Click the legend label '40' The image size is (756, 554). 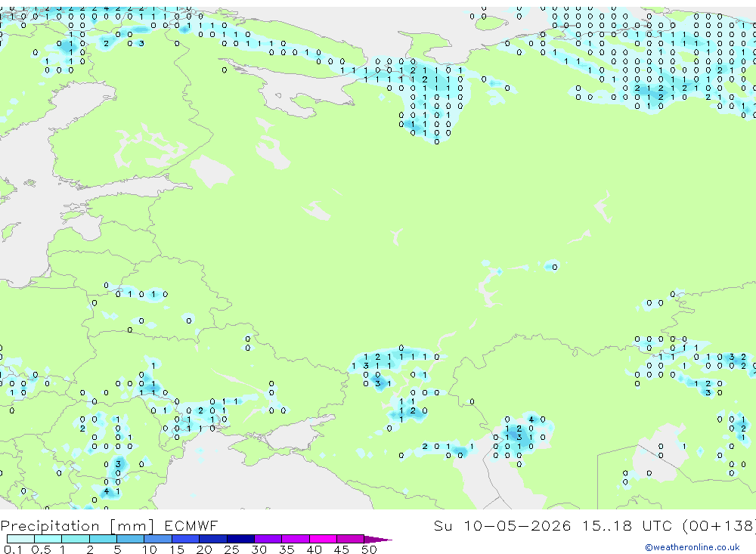[x=314, y=549]
